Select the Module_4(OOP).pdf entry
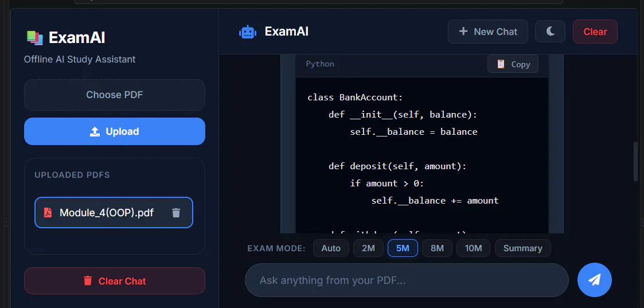644x308 pixels. 114,213
